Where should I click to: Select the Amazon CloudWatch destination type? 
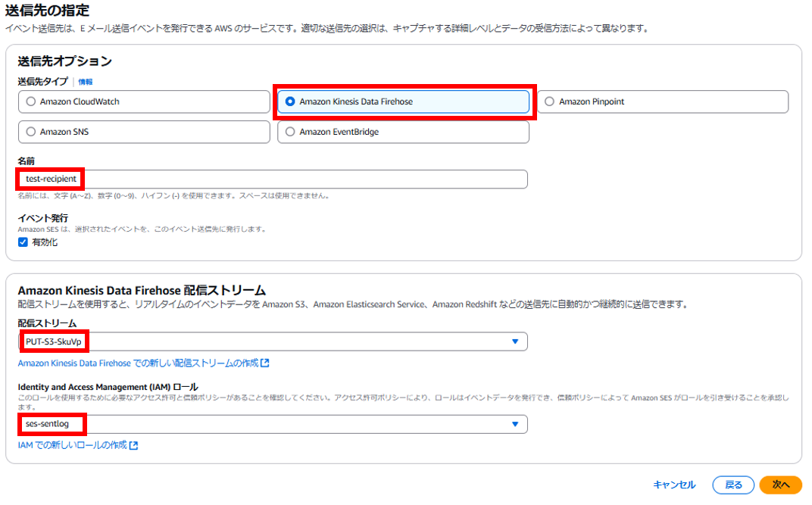[x=30, y=101]
